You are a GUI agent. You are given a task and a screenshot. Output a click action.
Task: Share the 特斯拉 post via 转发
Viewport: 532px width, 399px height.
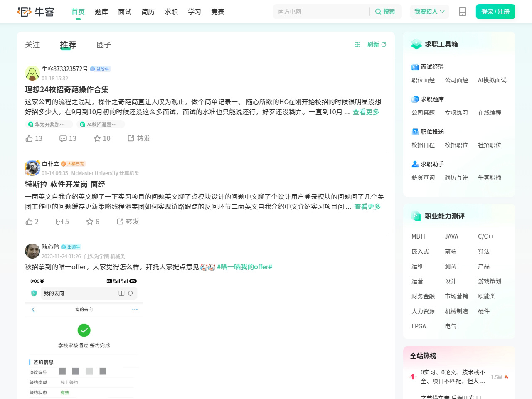128,222
